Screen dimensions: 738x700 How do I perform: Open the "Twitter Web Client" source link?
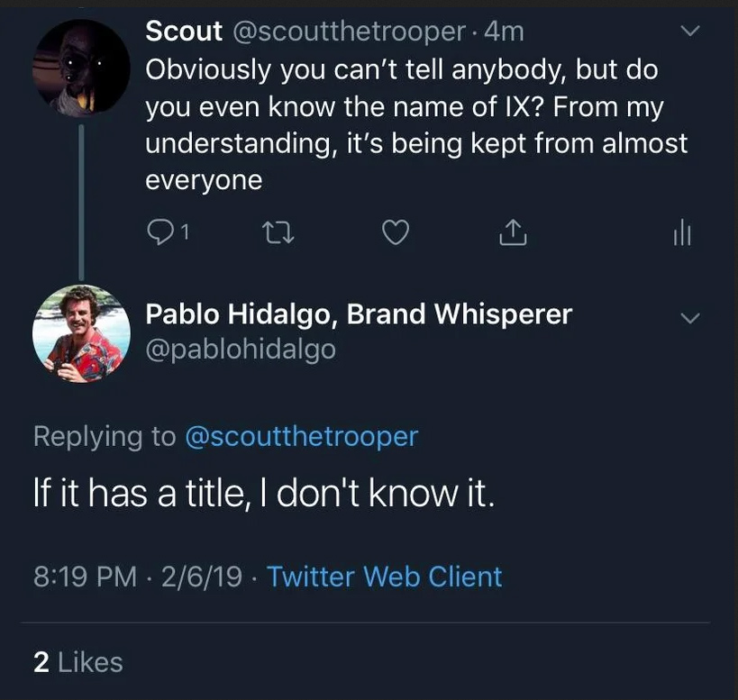385,576
